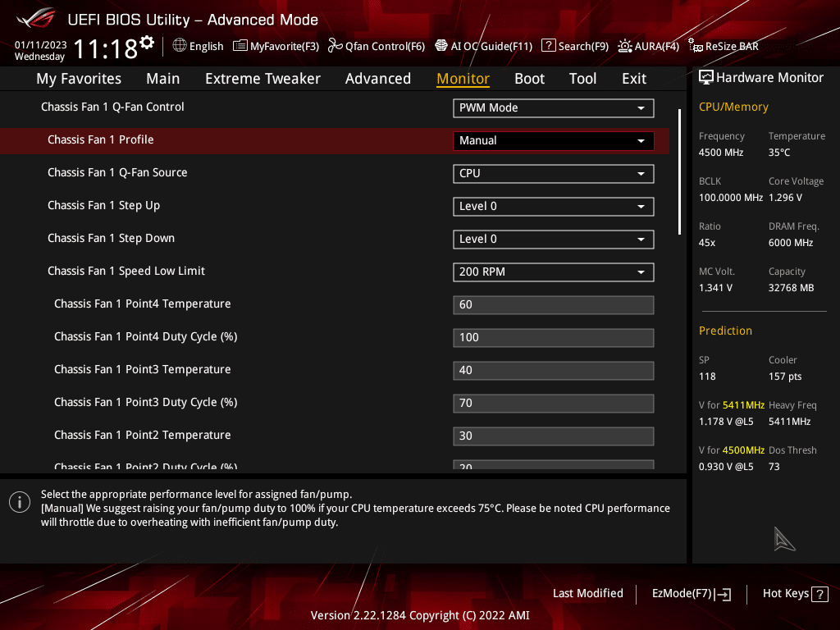The height and width of the screenshot is (630, 840).
Task: Click the date 01/11/2023 text
Action: [41, 45]
